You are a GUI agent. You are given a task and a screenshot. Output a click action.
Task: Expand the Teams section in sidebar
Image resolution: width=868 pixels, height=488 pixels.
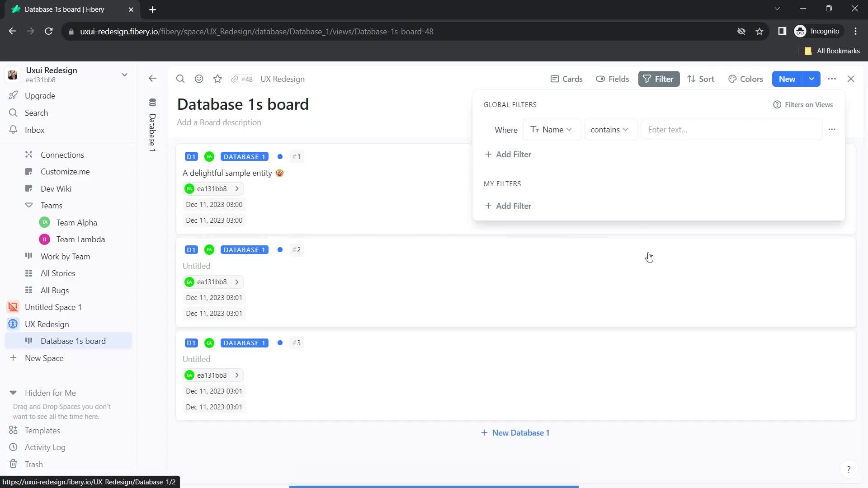(28, 206)
